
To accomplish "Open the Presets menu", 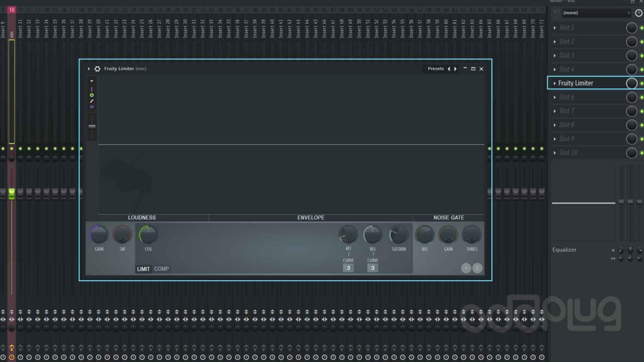I will 436,69.
